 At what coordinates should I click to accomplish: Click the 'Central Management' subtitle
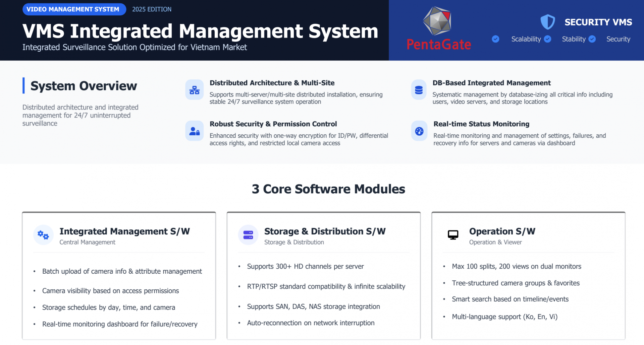pyautogui.click(x=87, y=242)
